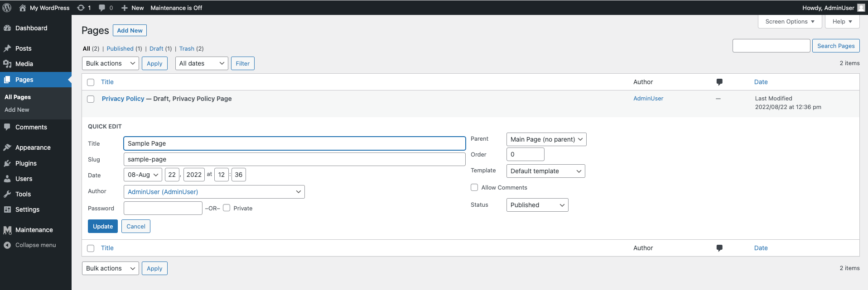
Task: Click the Plugins plug icon
Action: point(7,163)
